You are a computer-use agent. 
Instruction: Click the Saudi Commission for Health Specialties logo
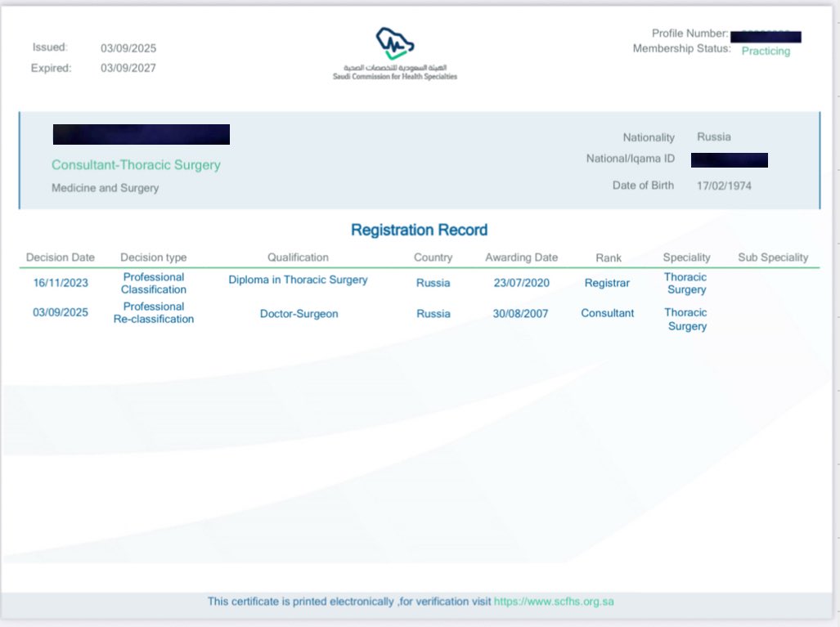tap(395, 53)
